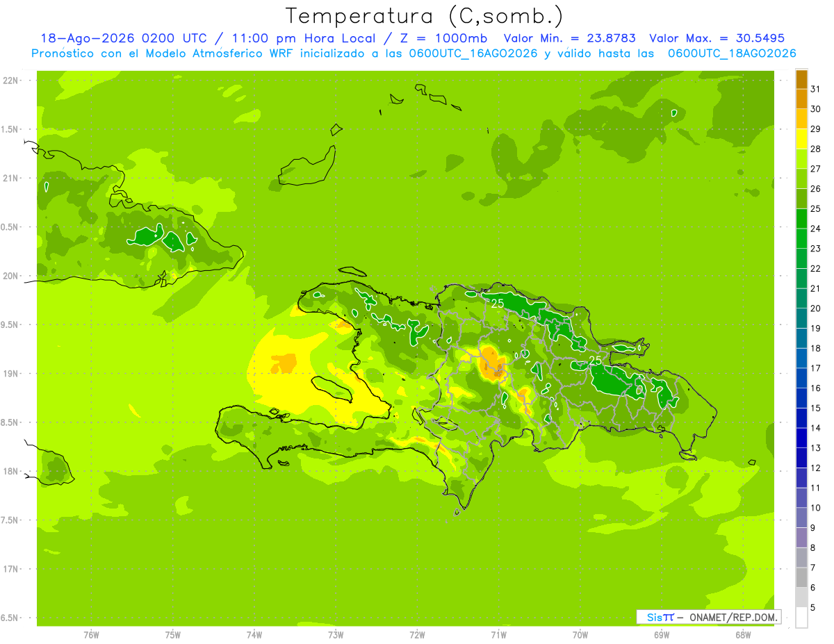The image size is (834, 644).
Task: Click the "69W" longitude label
Action: tap(662, 635)
